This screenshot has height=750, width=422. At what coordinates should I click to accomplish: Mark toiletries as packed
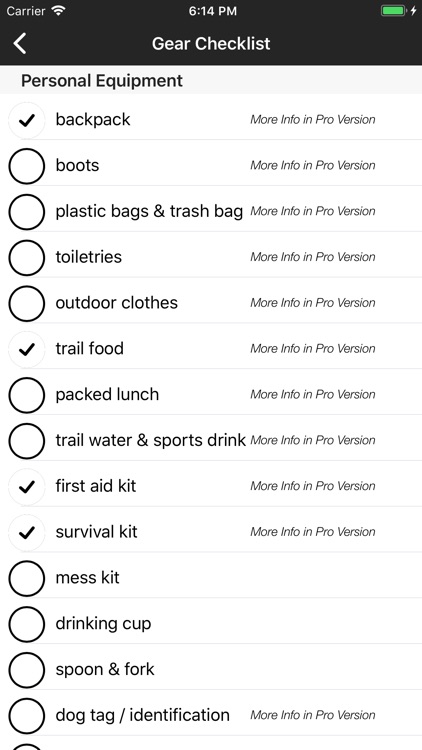pyautogui.click(x=27, y=257)
